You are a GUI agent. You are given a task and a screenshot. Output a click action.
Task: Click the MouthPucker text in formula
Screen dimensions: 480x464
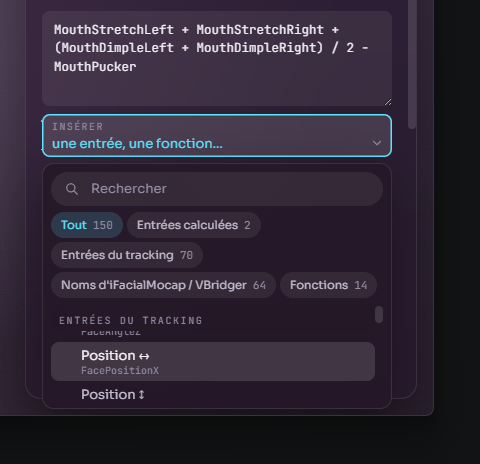(95, 67)
